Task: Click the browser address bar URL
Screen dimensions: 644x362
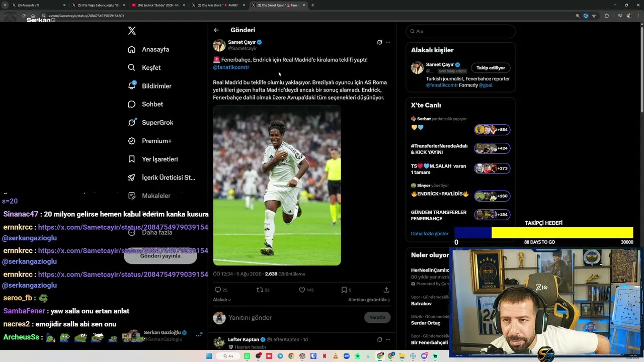Action: 86,16
